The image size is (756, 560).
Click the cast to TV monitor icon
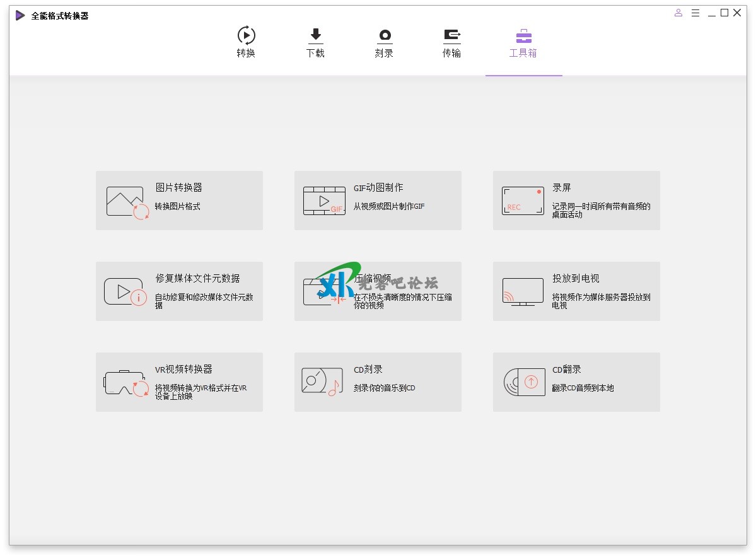pos(523,292)
